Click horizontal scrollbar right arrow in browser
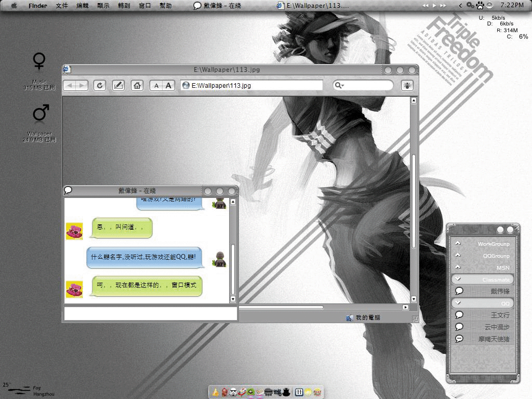This screenshot has height=399, width=532. pyautogui.click(x=405, y=308)
